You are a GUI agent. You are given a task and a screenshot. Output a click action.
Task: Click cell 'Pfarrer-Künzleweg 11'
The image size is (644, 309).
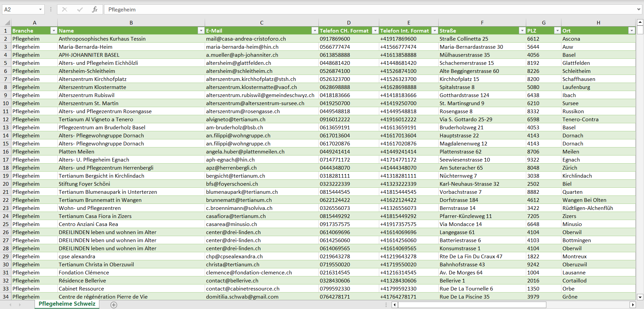[482, 216]
